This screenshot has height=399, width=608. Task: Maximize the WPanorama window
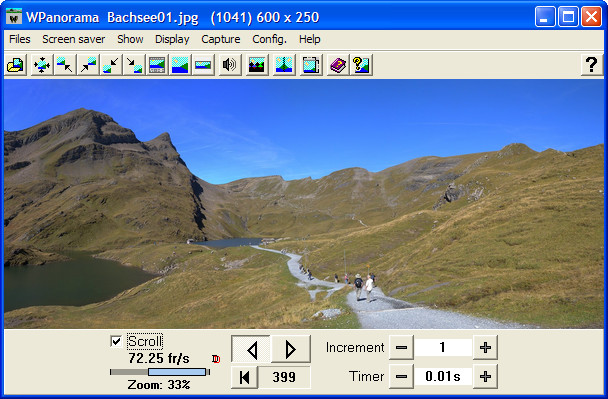(568, 17)
